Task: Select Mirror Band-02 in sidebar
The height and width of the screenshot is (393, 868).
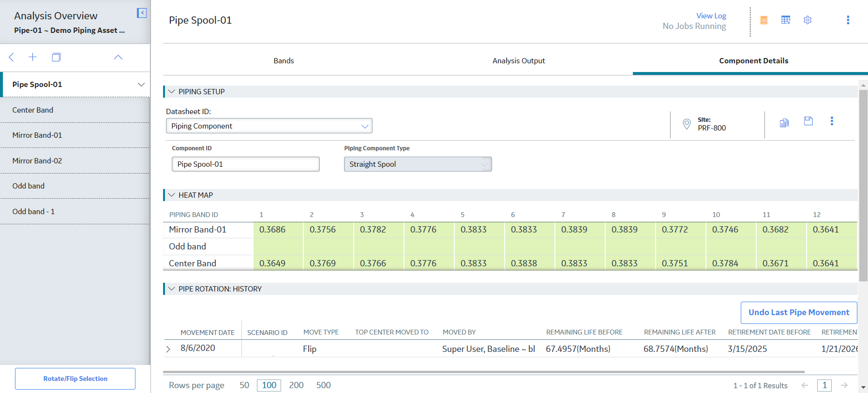Action: coord(75,160)
